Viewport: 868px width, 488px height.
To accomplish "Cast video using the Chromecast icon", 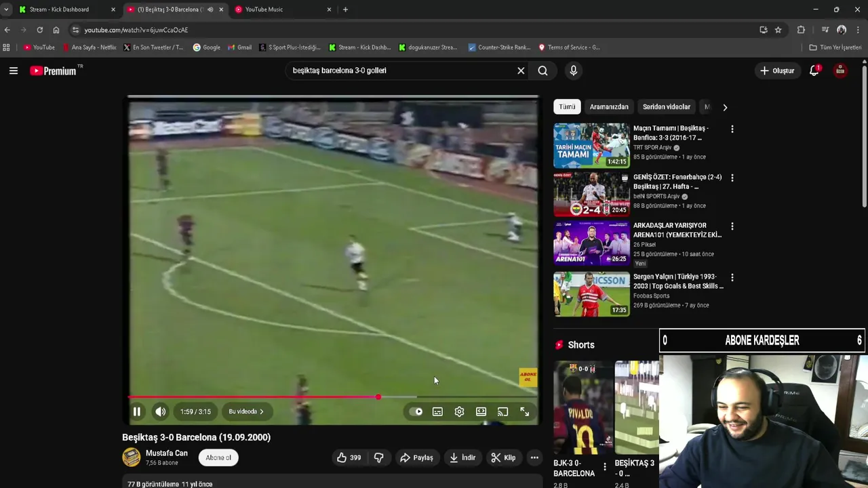I will pyautogui.click(x=502, y=411).
